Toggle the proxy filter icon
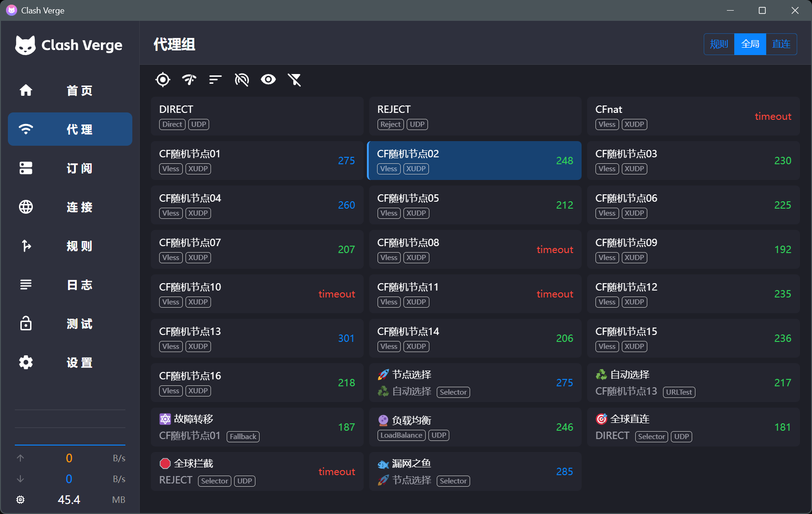812x514 pixels. (294, 80)
